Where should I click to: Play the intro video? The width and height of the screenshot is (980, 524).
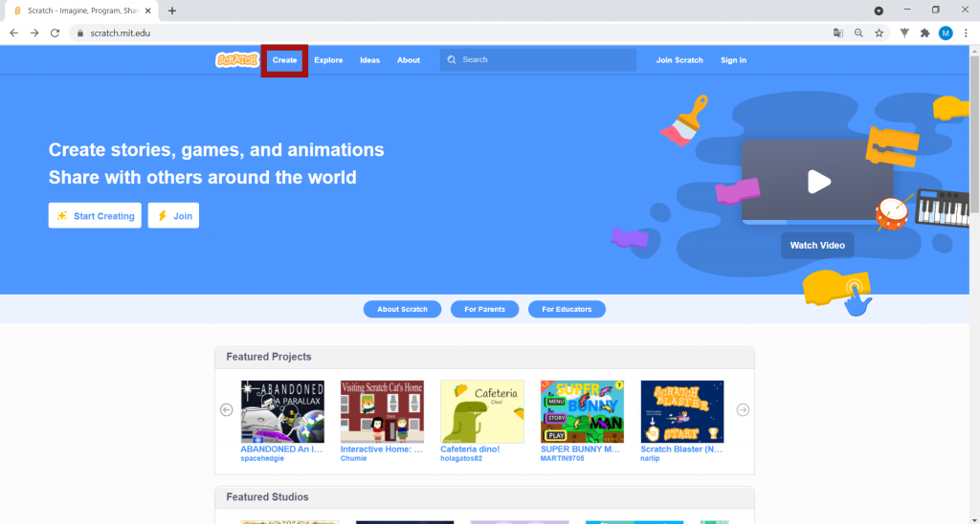click(x=818, y=182)
